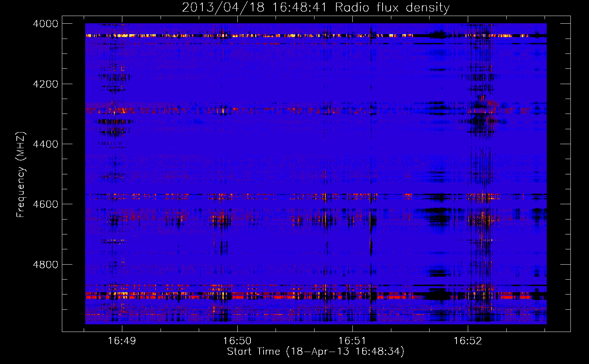Image resolution: width=589 pixels, height=364 pixels.
Task: Click the '4200' frequency axis label
Action: point(46,84)
